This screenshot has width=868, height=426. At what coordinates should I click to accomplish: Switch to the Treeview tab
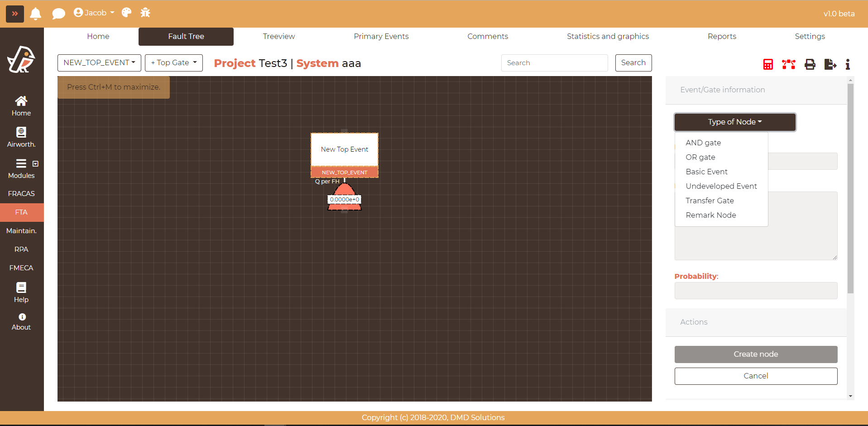(x=278, y=36)
